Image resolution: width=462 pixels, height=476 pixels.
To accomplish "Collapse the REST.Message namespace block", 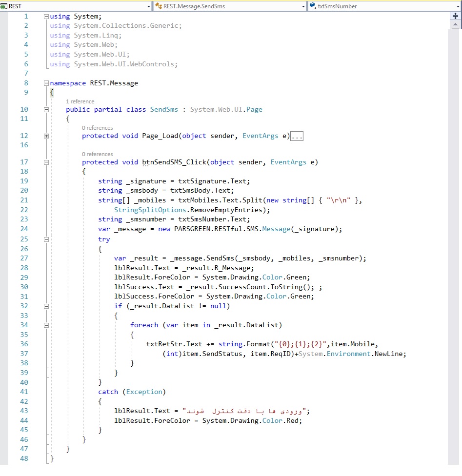I will pos(46,83).
